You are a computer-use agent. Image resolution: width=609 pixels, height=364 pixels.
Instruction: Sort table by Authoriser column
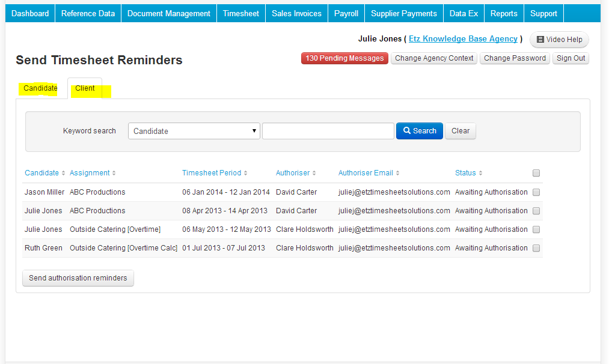coord(296,173)
